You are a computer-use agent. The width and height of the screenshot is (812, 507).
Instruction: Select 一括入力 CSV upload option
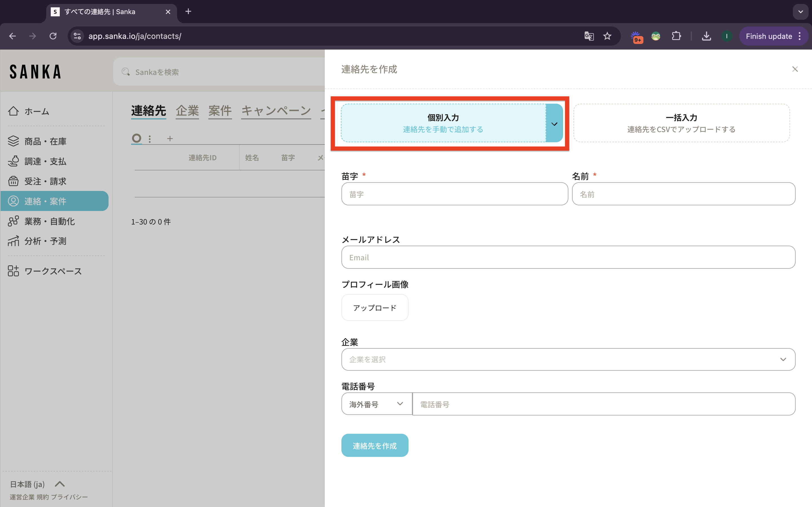(x=681, y=123)
